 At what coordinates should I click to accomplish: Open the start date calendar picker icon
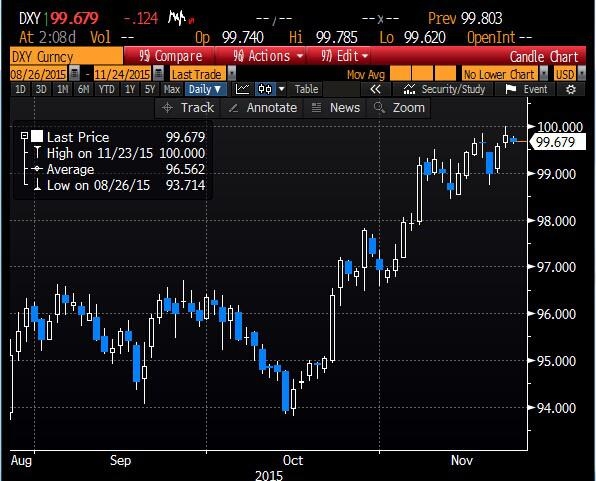click(74, 74)
